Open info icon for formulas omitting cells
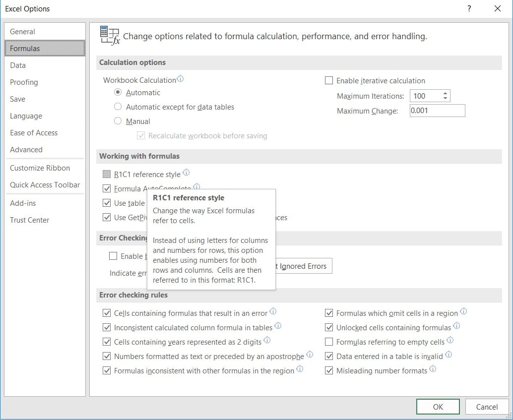The image size is (513, 420). [463, 311]
